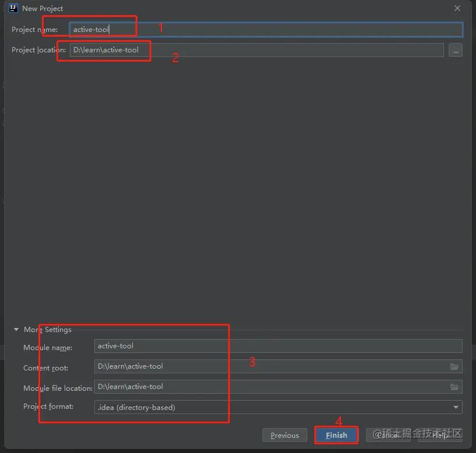Click the Content root label
The image size is (476, 453).
[45, 368]
